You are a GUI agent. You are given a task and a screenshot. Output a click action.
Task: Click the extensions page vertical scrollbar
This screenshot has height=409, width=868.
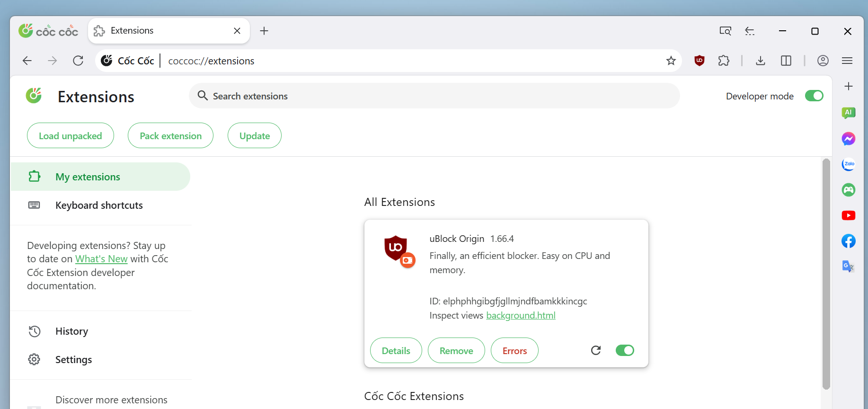click(x=826, y=274)
